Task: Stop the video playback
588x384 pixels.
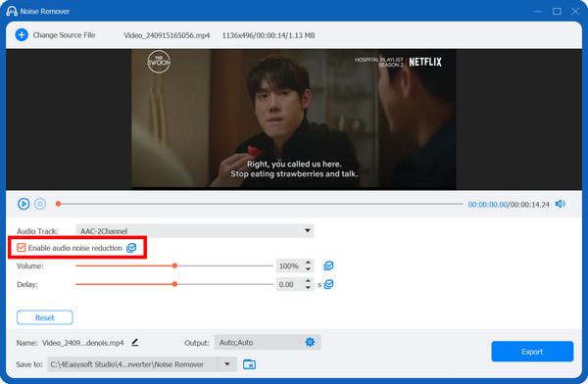Action: pos(40,204)
